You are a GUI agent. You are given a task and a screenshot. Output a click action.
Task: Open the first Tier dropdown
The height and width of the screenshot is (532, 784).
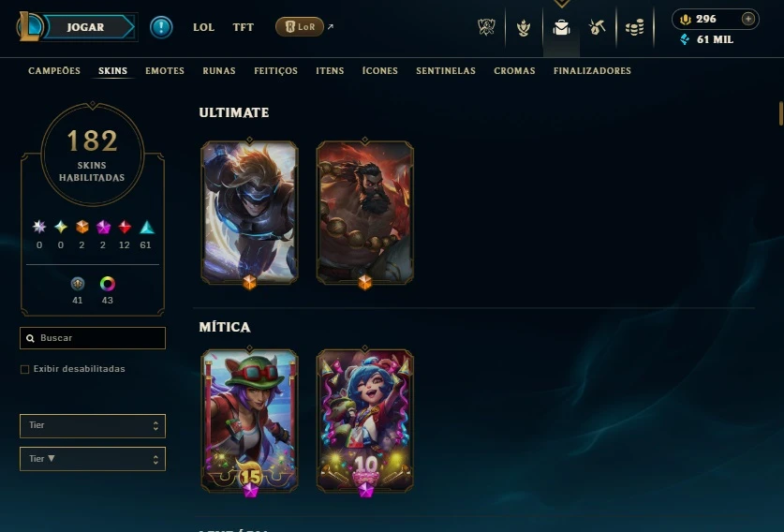tap(93, 425)
